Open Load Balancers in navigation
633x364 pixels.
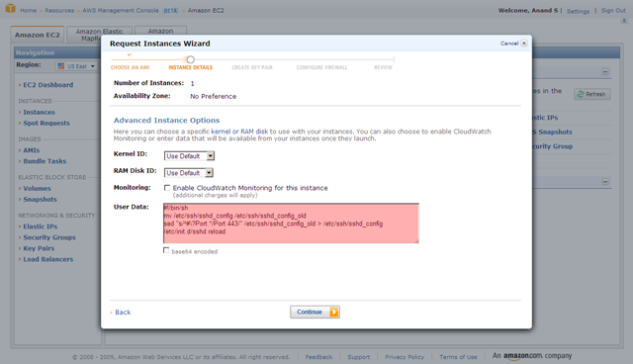click(x=48, y=259)
